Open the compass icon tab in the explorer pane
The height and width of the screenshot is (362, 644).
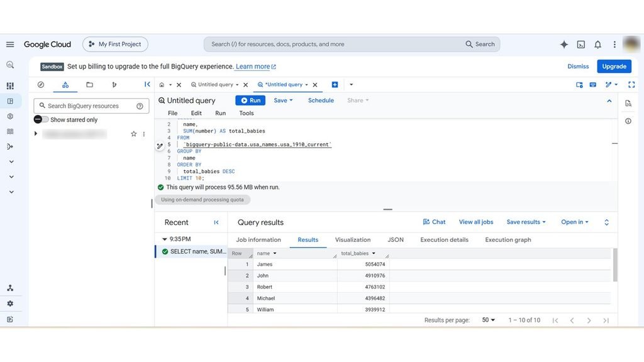coord(41,85)
